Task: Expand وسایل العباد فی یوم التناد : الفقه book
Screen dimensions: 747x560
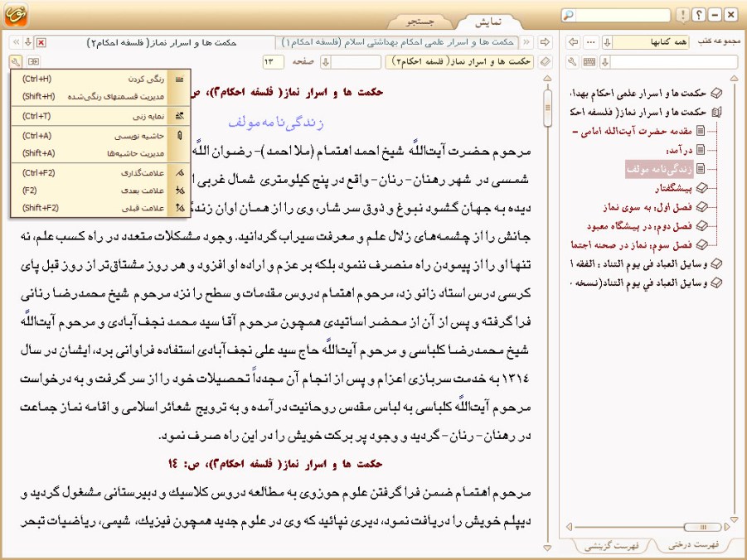Action: (716, 263)
